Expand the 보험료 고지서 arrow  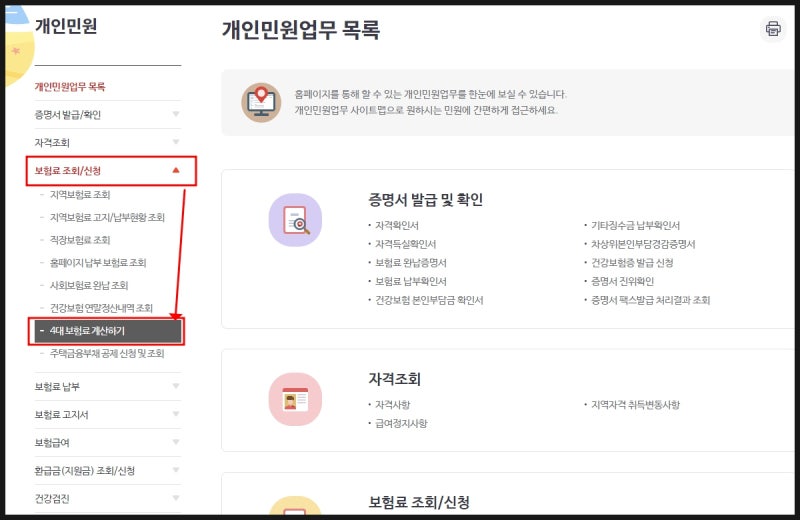click(176, 414)
